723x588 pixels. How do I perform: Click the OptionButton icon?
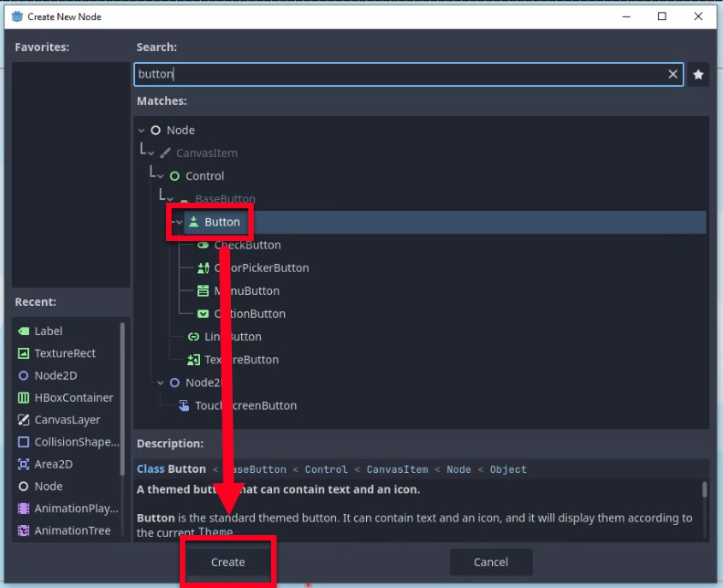click(x=204, y=314)
